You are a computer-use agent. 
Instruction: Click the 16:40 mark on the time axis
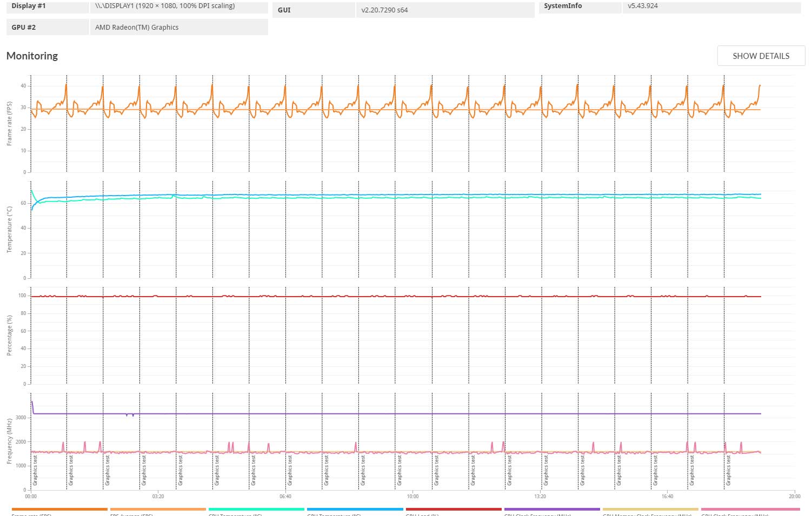click(667, 496)
